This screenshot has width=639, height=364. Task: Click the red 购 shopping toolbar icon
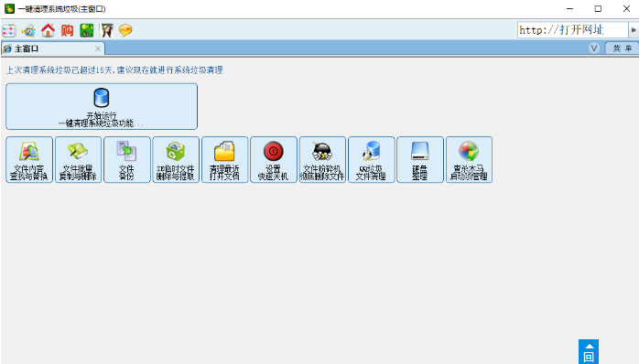pyautogui.click(x=67, y=30)
